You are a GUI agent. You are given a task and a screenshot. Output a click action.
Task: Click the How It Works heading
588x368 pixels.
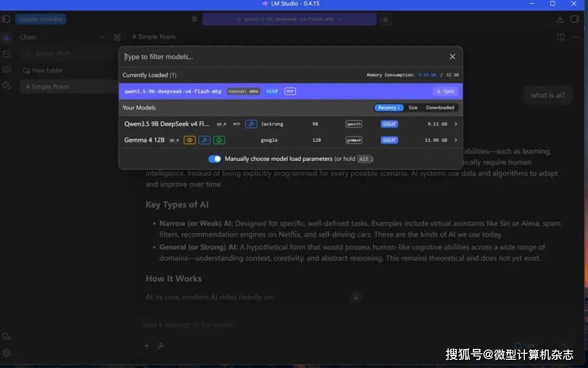(174, 279)
